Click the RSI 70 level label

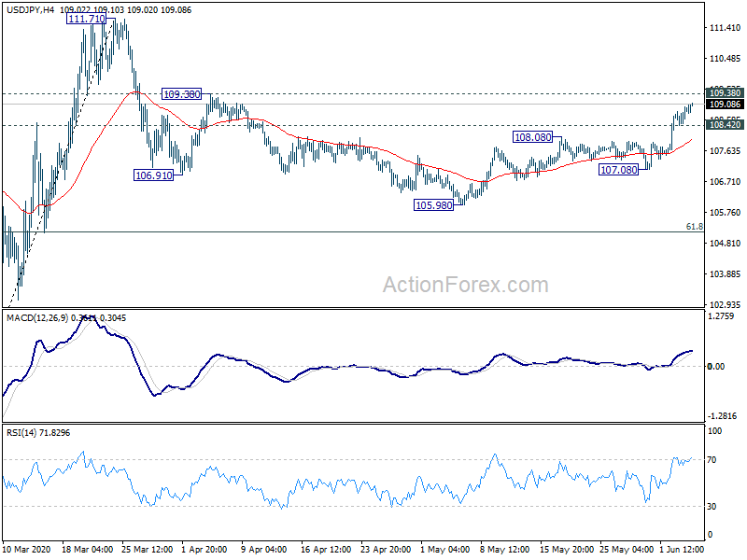coord(712,460)
